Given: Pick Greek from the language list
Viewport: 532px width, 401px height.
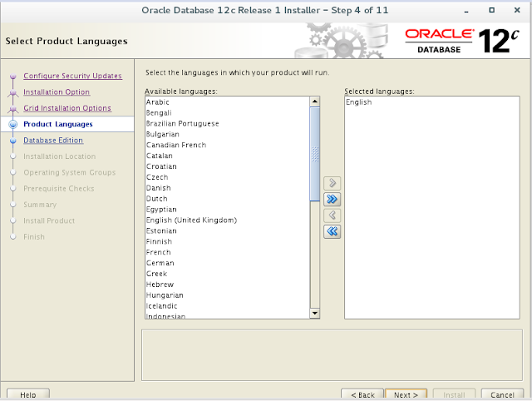Looking at the screenshot, I should (227, 274).
